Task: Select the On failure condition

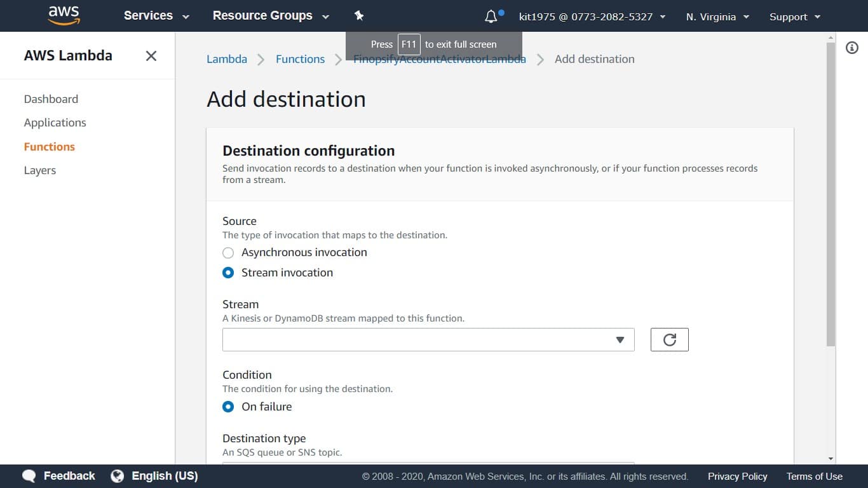Action: point(228,407)
